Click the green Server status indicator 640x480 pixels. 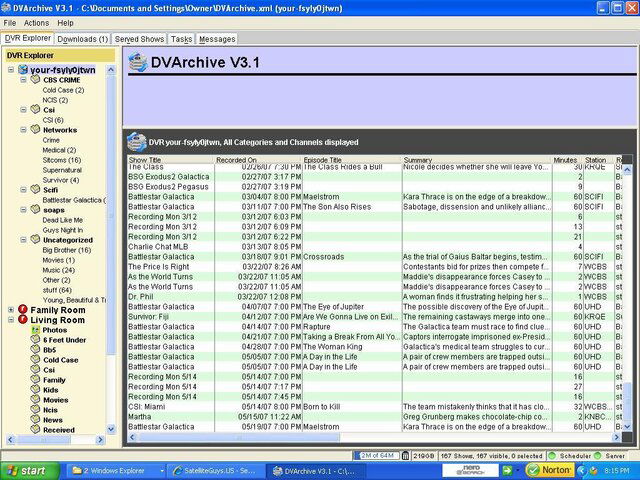[x=598, y=456]
